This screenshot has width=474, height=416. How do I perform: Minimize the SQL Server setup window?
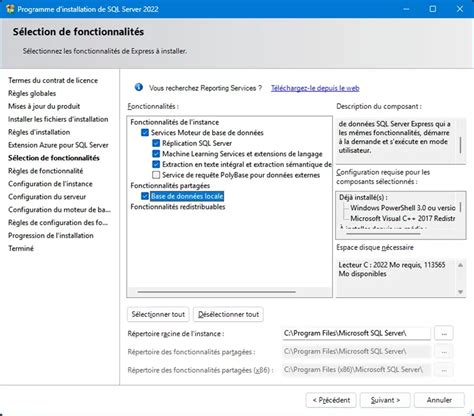406,9
